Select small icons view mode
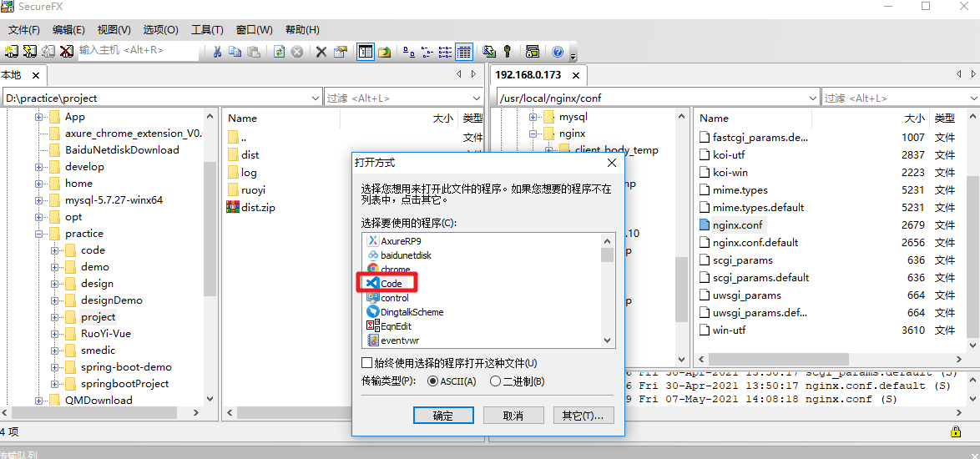 pyautogui.click(x=427, y=52)
